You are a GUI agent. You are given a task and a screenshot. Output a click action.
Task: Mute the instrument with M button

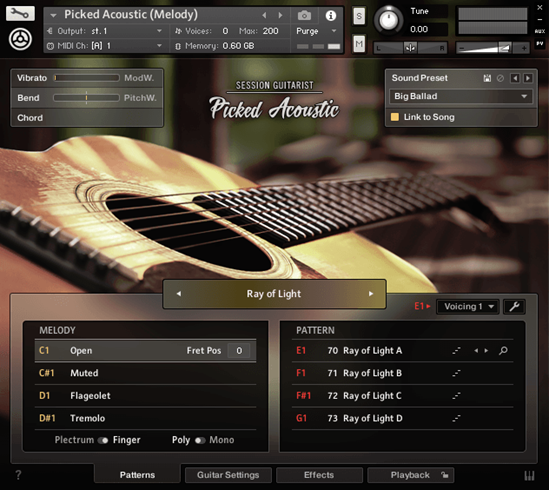coord(359,44)
